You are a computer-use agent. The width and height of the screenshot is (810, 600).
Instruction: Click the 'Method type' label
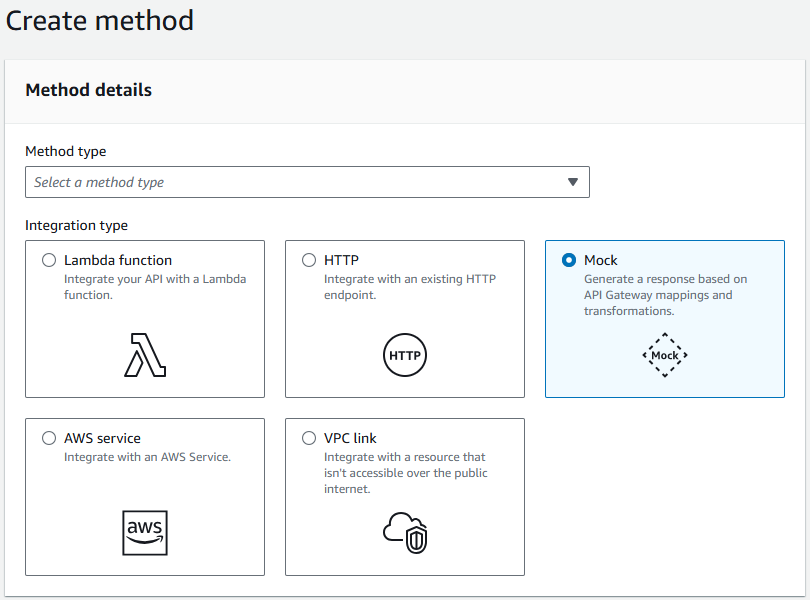pos(66,151)
